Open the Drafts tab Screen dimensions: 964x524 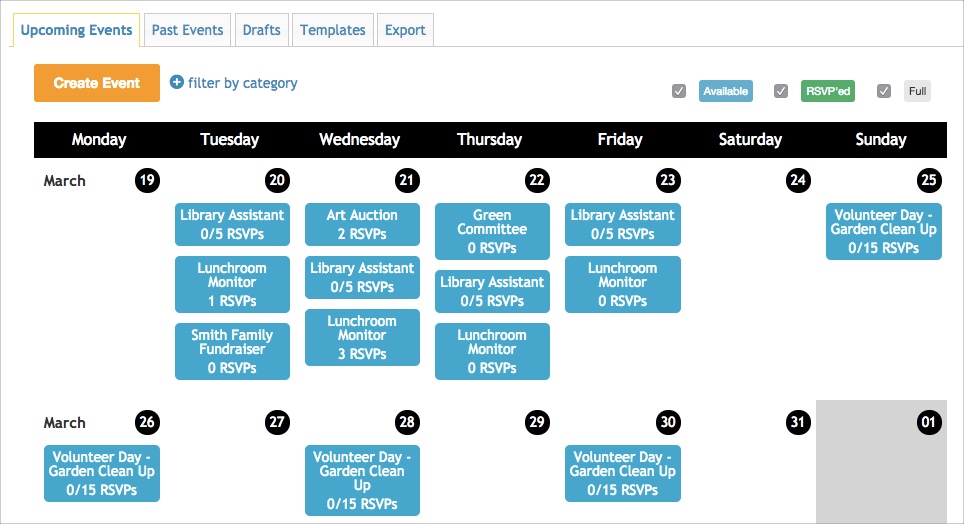tap(262, 30)
